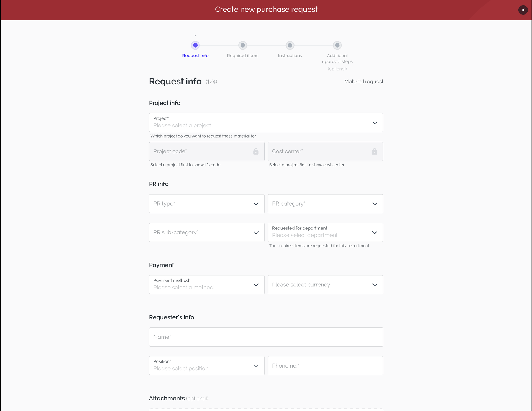Open Requested for department dropdown
This screenshot has width=532, height=411.
[x=325, y=232]
